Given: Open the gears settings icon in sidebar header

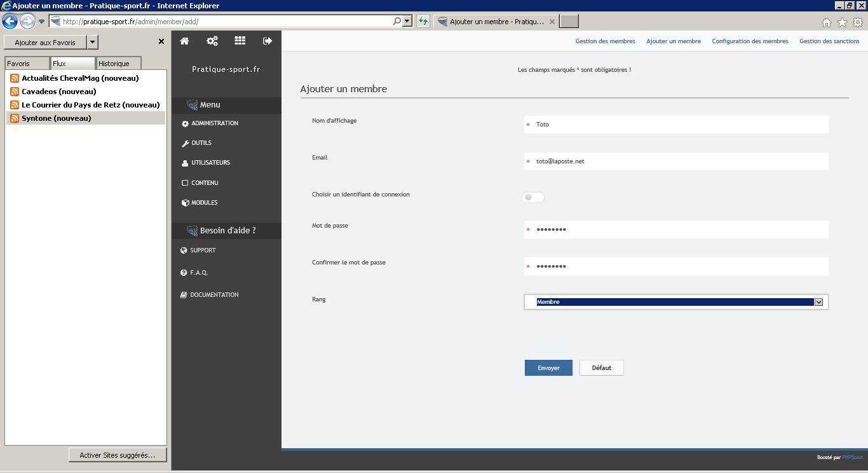Looking at the screenshot, I should click(x=212, y=41).
